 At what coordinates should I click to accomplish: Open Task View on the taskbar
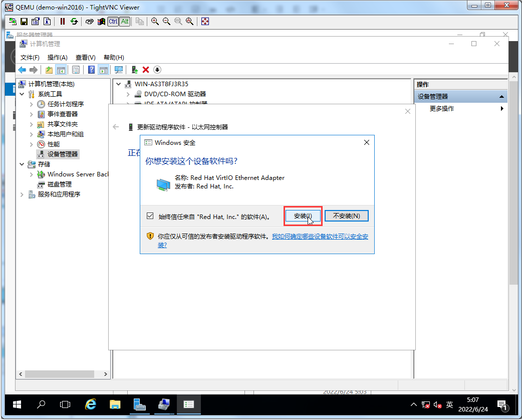(65, 404)
